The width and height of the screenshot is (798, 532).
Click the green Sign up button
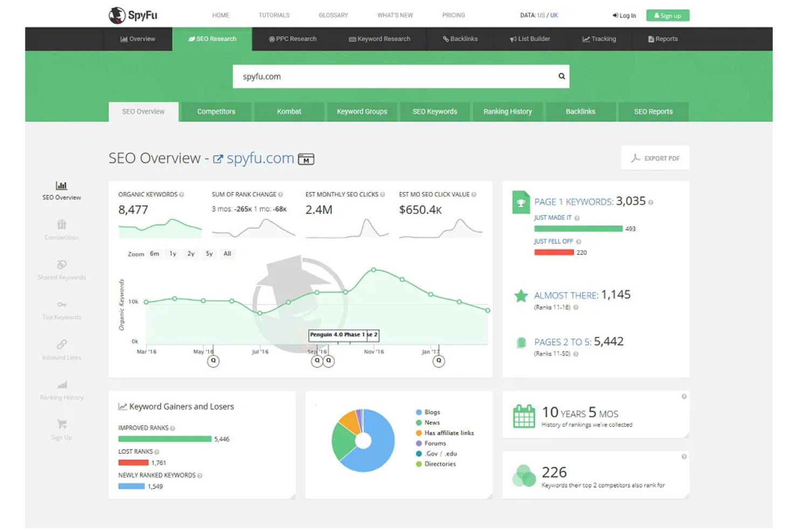(668, 16)
